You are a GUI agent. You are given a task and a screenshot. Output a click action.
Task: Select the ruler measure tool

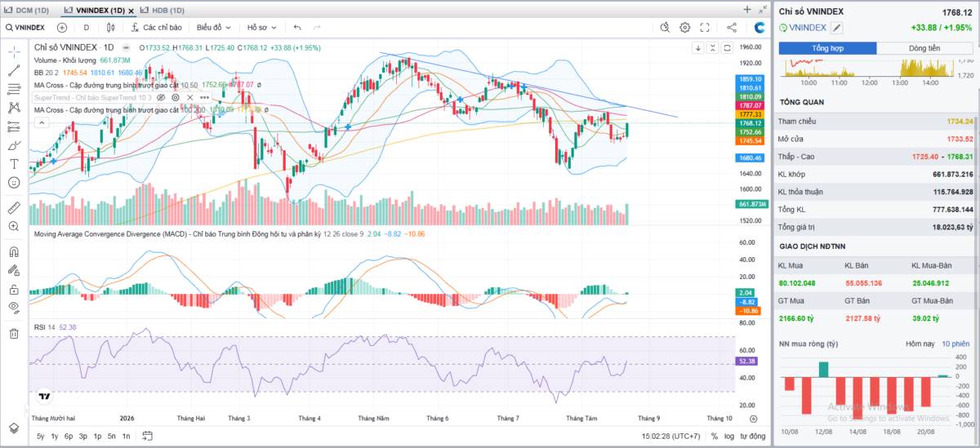tap(14, 207)
